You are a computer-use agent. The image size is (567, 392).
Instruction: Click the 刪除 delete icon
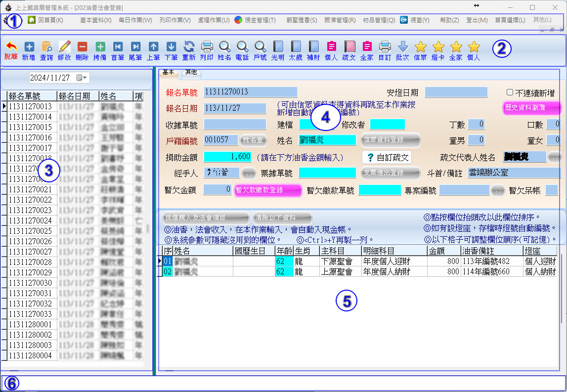tap(82, 47)
